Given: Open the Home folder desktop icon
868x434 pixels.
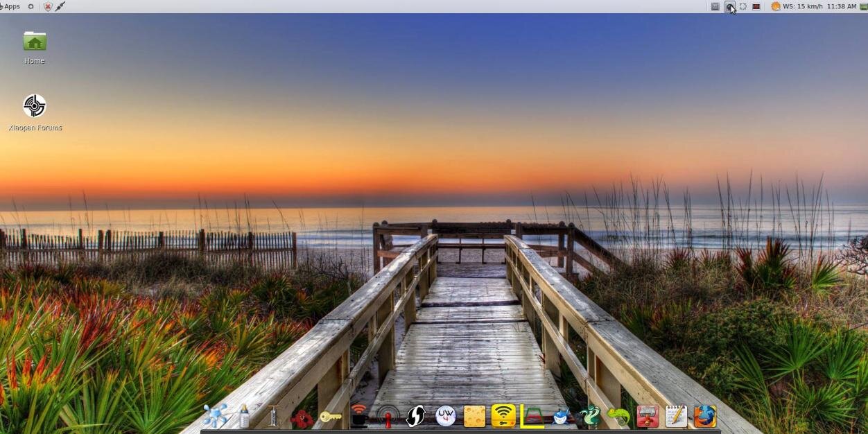Looking at the screenshot, I should coord(35,41).
